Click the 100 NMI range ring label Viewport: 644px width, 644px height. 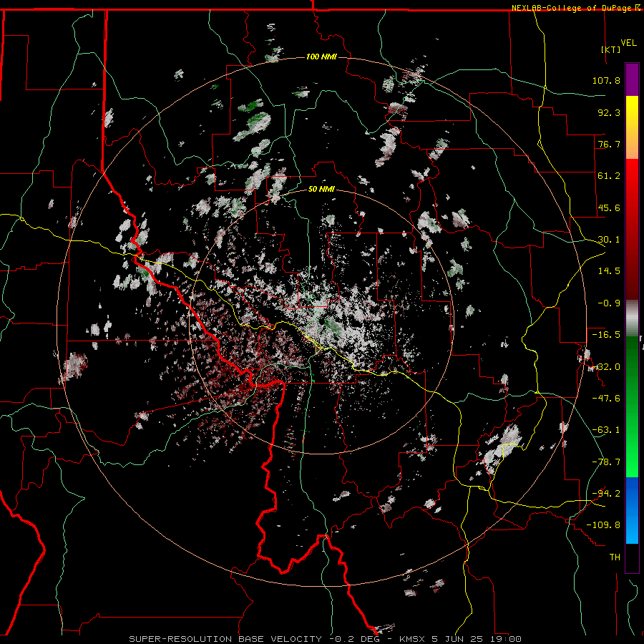click(x=321, y=57)
